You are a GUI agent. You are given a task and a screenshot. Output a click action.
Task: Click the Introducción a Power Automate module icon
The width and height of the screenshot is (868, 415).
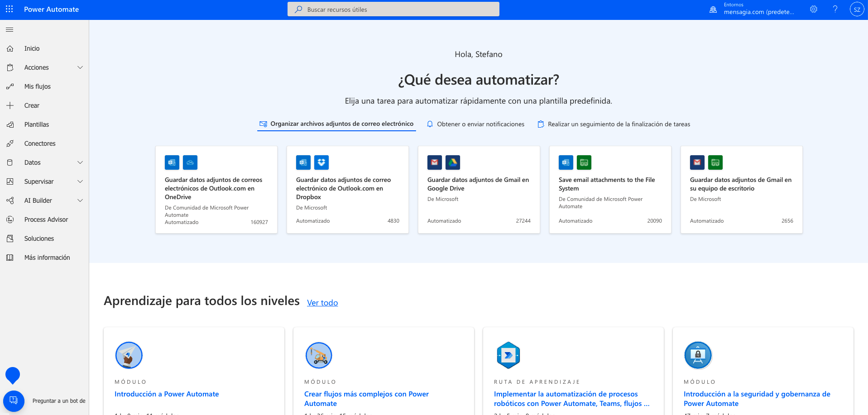[129, 355]
